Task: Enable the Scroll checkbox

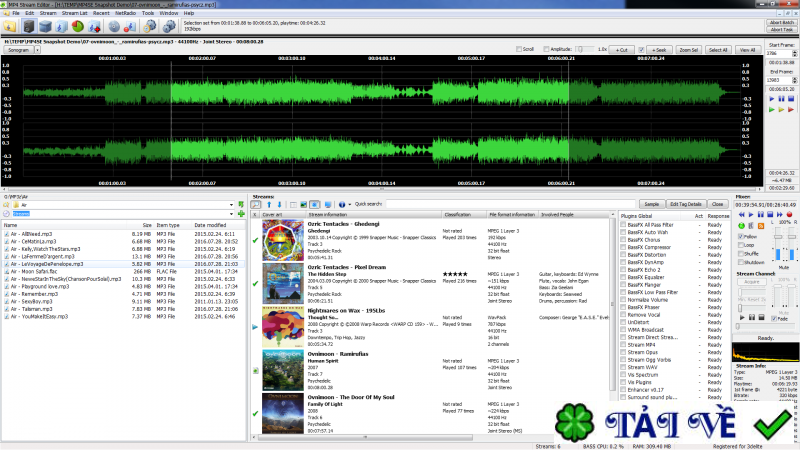Action: coord(518,49)
